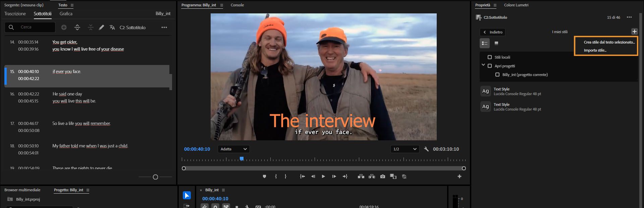Click the pencil edit icon in the Sottotitoli toolbar
Image resolution: width=644 pixels, height=208 pixels.
point(101,27)
